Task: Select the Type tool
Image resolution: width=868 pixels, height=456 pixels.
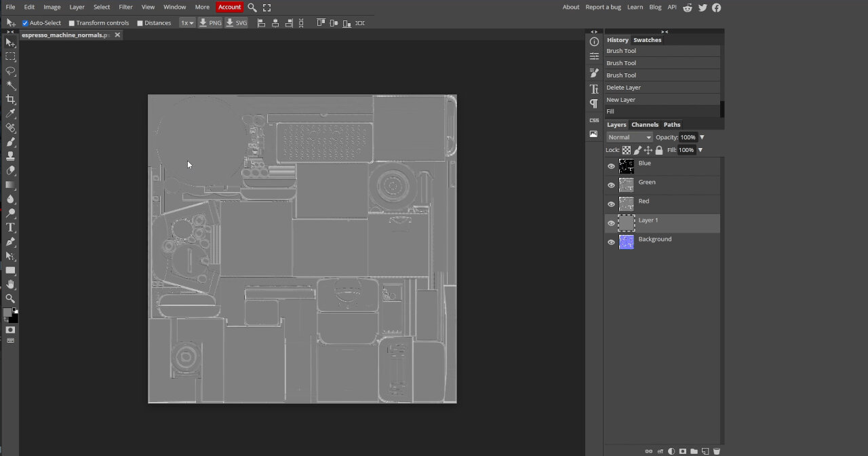Action: 10,227
